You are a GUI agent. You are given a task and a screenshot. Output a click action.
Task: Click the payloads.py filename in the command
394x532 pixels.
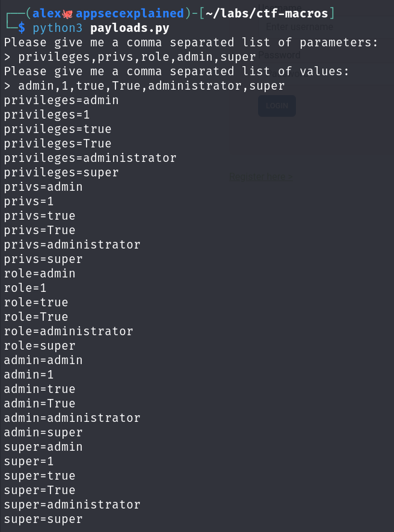coord(130,28)
